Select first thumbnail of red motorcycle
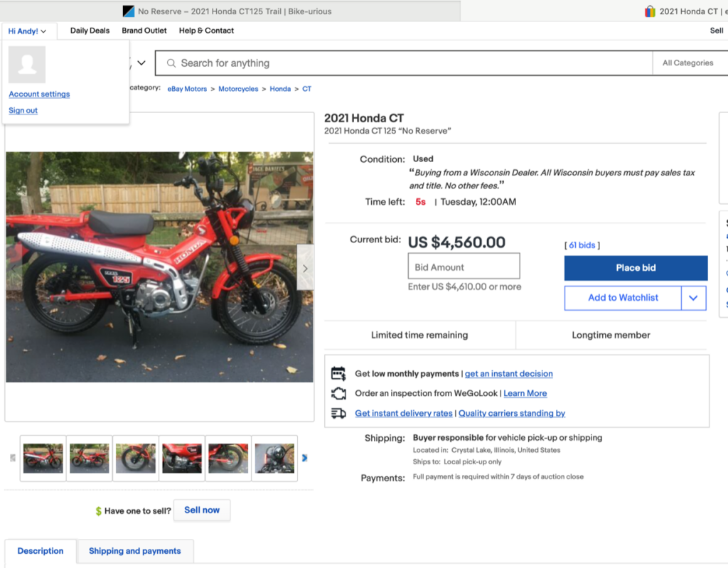The image size is (728, 568). click(x=43, y=459)
